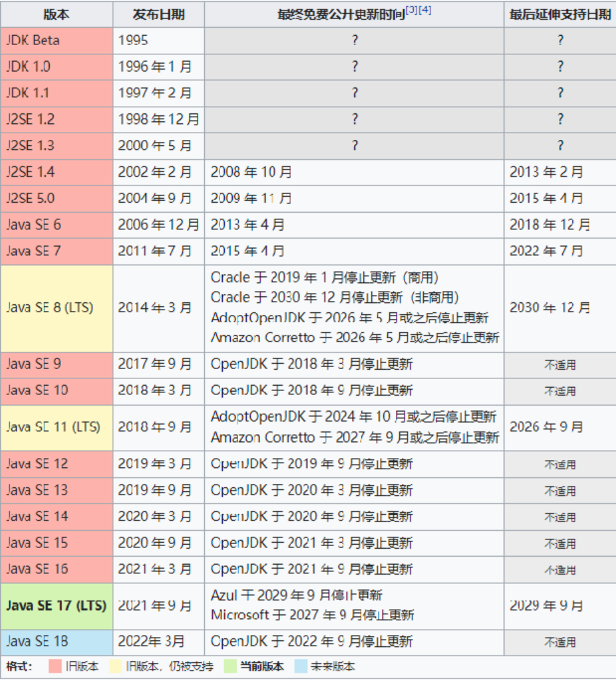Select the JDK 1.1 version cell
The width and height of the screenshot is (616, 680).
(x=56, y=93)
